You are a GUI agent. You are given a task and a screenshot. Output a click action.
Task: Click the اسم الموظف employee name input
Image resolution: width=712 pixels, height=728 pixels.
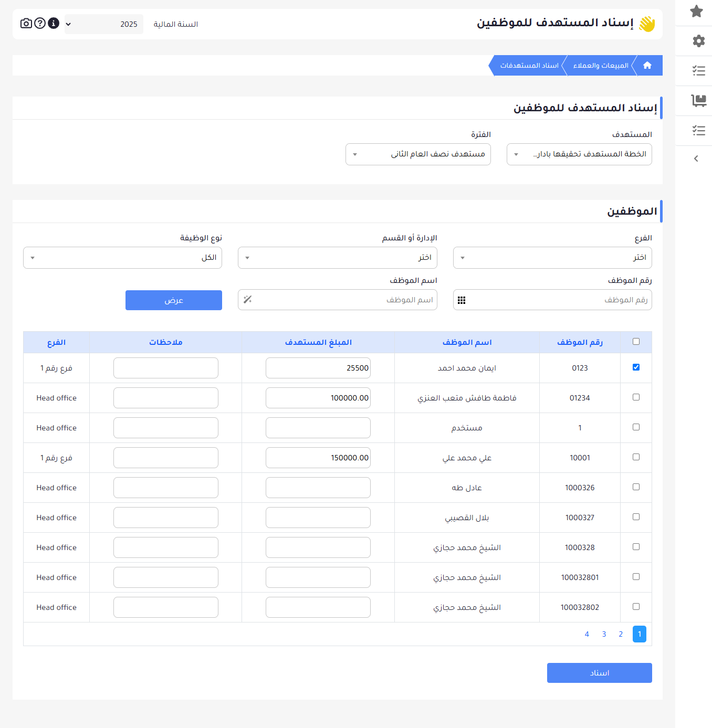click(x=338, y=300)
